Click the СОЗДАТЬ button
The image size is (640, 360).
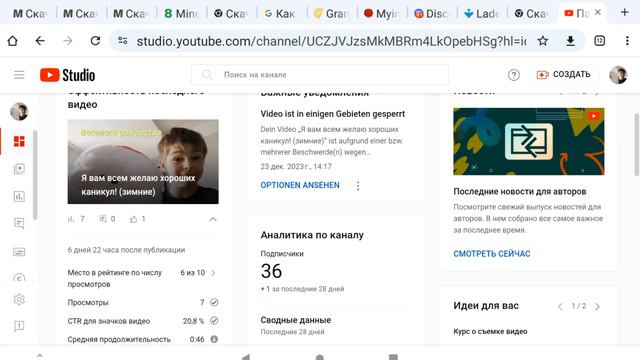click(564, 75)
